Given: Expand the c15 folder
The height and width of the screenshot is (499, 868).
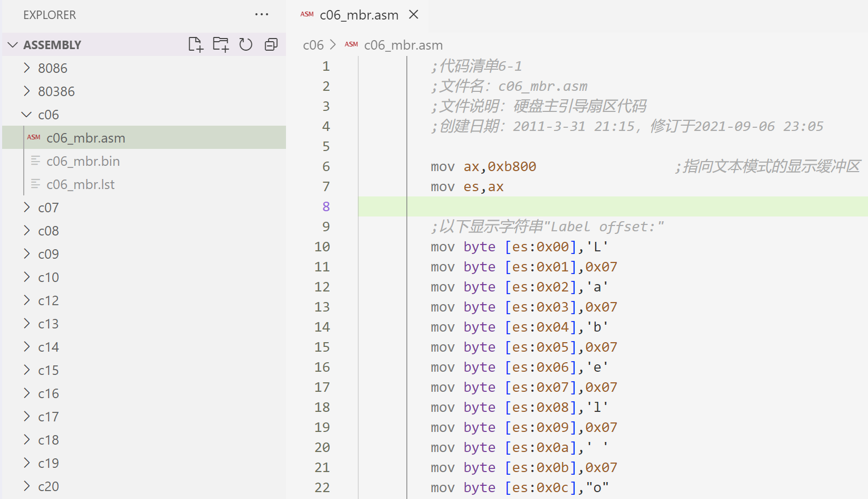Looking at the screenshot, I should click(144, 370).
